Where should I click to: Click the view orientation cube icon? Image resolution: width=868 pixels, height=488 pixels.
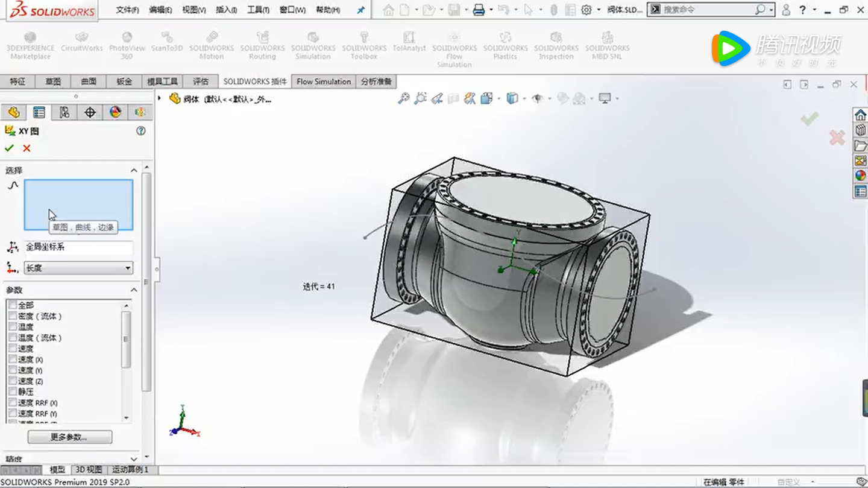click(512, 98)
